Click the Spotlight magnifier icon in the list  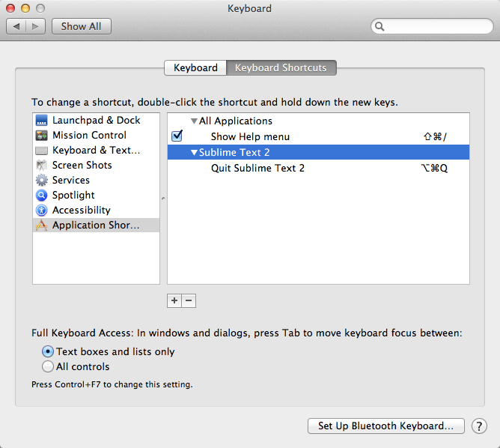[41, 196]
